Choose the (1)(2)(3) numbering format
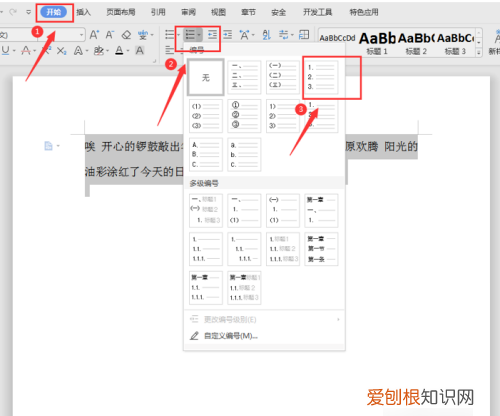 click(x=206, y=116)
